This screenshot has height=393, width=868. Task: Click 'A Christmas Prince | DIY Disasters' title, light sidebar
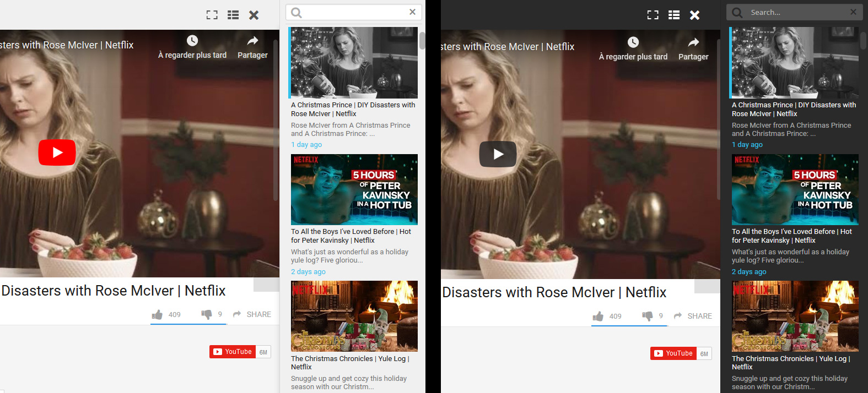coord(353,109)
